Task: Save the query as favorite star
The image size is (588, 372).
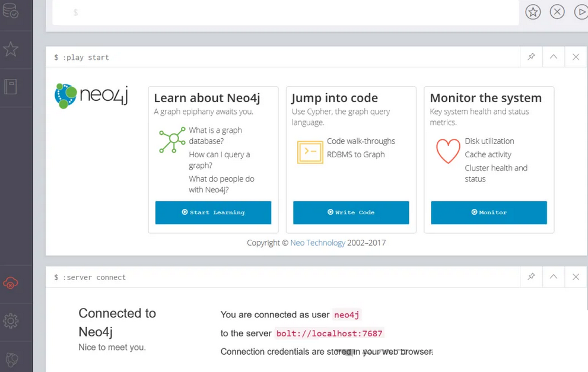Action: [533, 12]
